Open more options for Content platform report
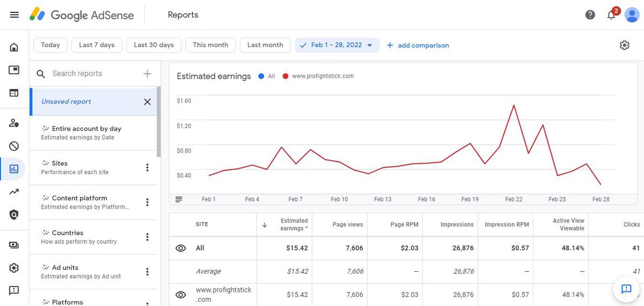 point(148,203)
